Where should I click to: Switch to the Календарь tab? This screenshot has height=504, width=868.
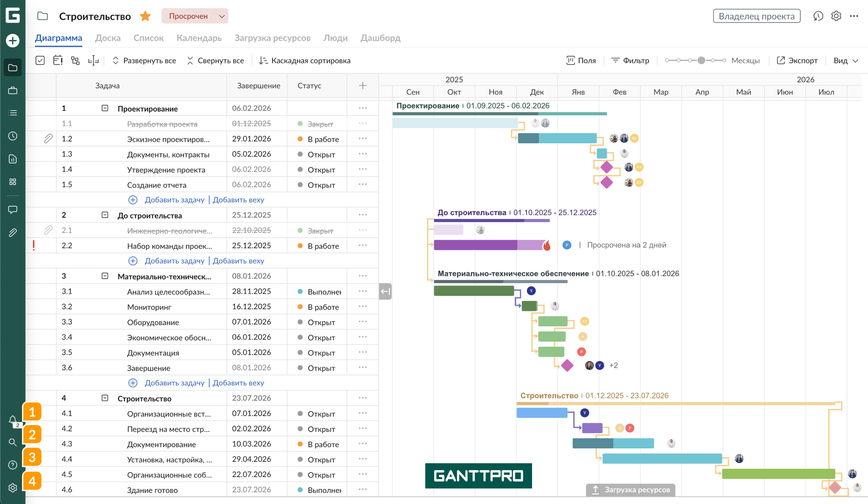[199, 38]
